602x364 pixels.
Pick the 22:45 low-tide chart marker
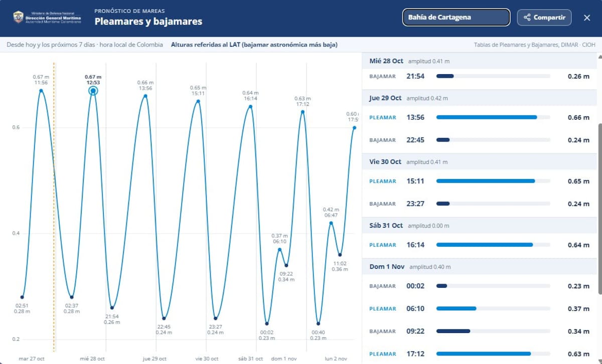tap(164, 318)
